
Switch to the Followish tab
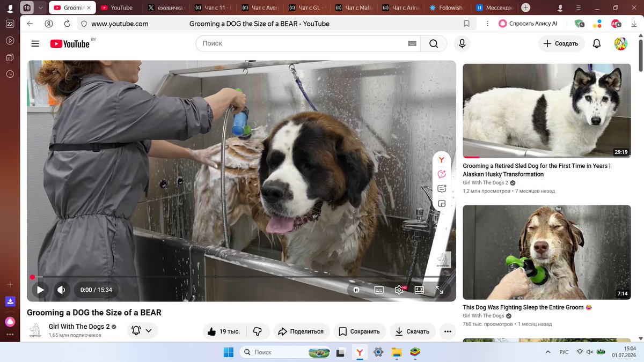pos(447,8)
